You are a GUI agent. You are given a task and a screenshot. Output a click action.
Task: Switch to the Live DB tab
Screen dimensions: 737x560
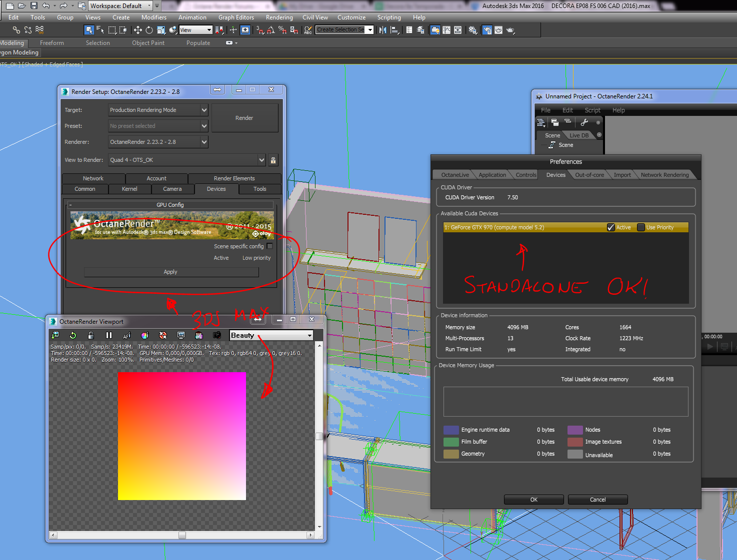tap(579, 135)
